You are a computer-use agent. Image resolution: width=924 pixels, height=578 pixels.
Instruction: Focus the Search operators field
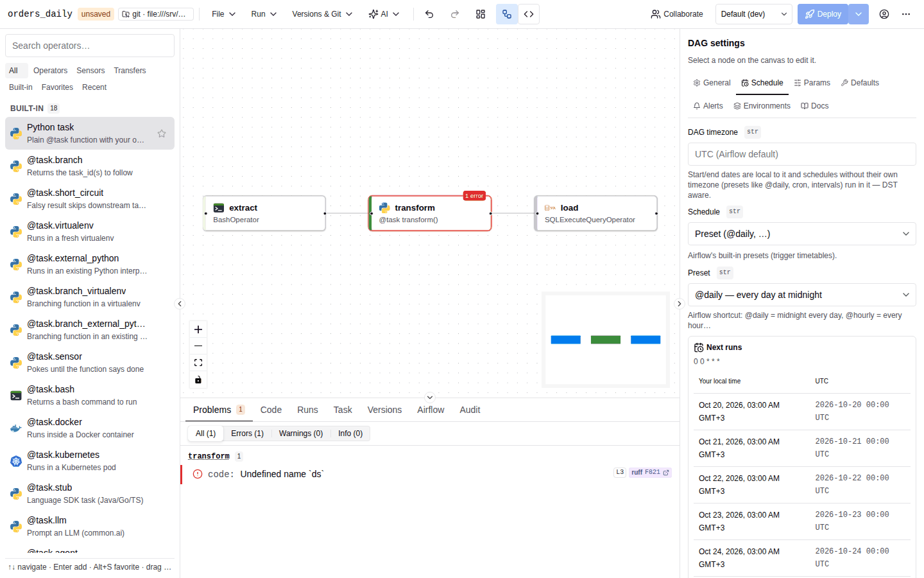(90, 46)
